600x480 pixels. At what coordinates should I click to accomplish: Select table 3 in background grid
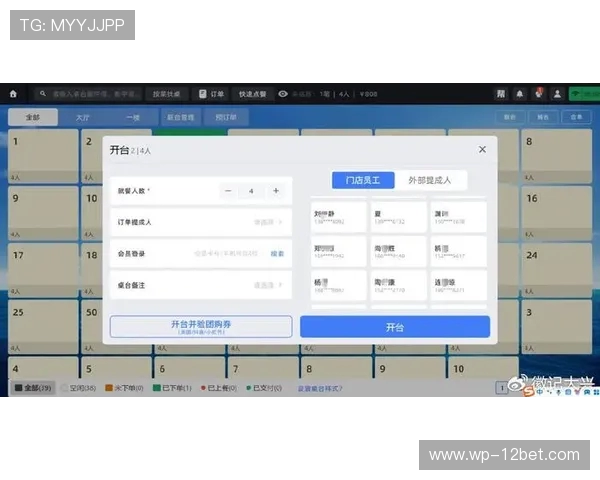[557, 327]
